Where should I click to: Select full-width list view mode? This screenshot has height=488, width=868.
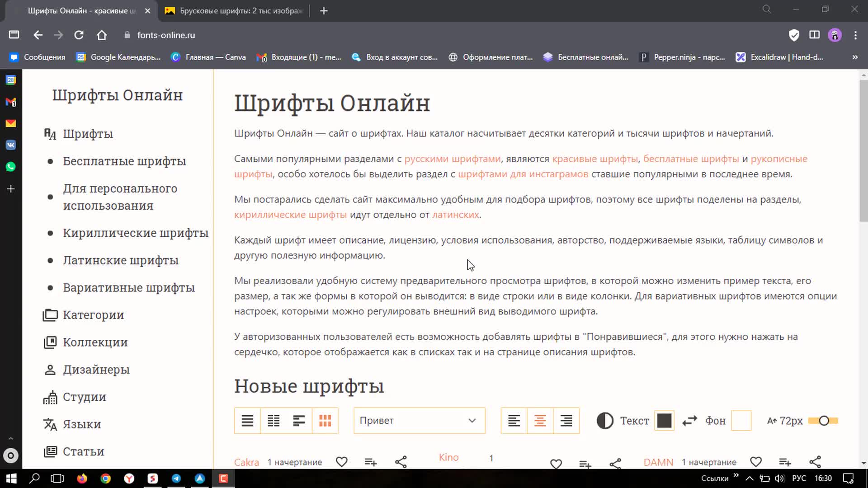click(247, 421)
